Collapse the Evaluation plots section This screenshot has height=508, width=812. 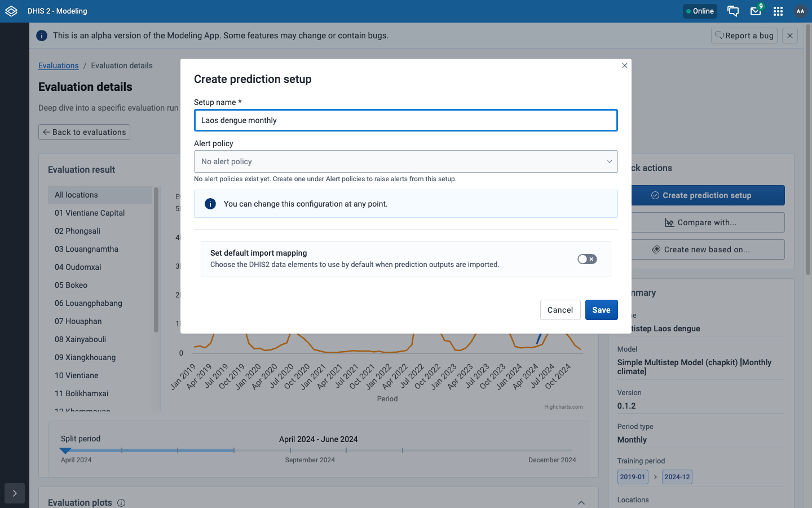pos(581,503)
